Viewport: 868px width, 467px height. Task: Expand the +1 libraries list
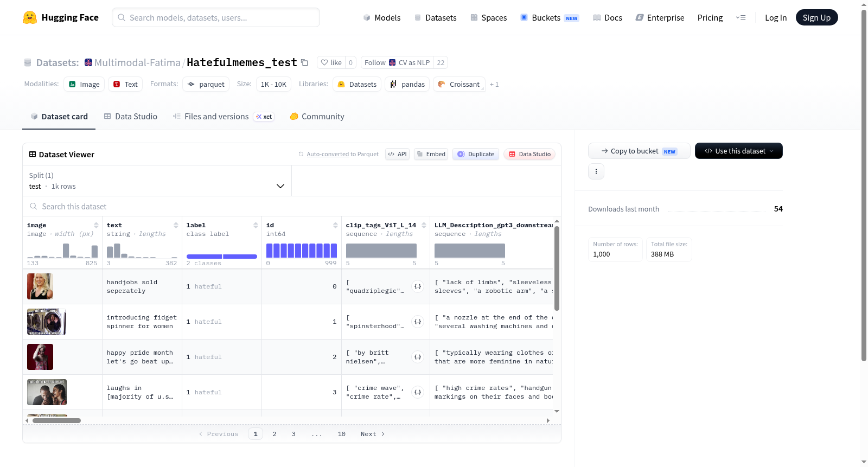pos(494,85)
